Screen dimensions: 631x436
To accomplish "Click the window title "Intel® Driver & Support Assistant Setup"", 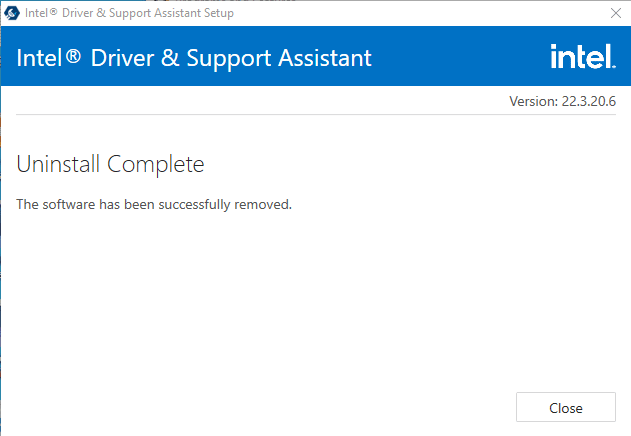I will [x=129, y=13].
